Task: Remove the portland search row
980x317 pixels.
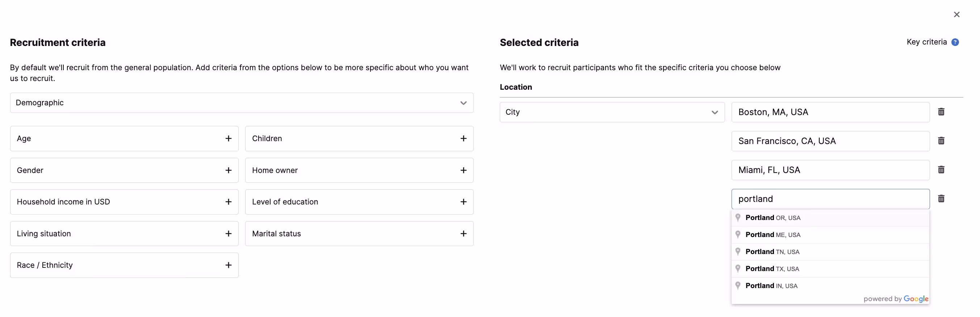Action: [x=941, y=198]
